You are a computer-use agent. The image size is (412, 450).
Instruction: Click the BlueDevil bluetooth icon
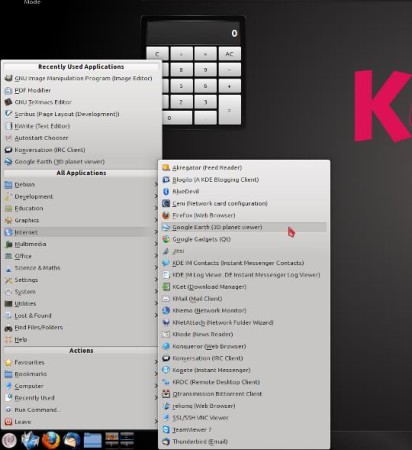(166, 191)
